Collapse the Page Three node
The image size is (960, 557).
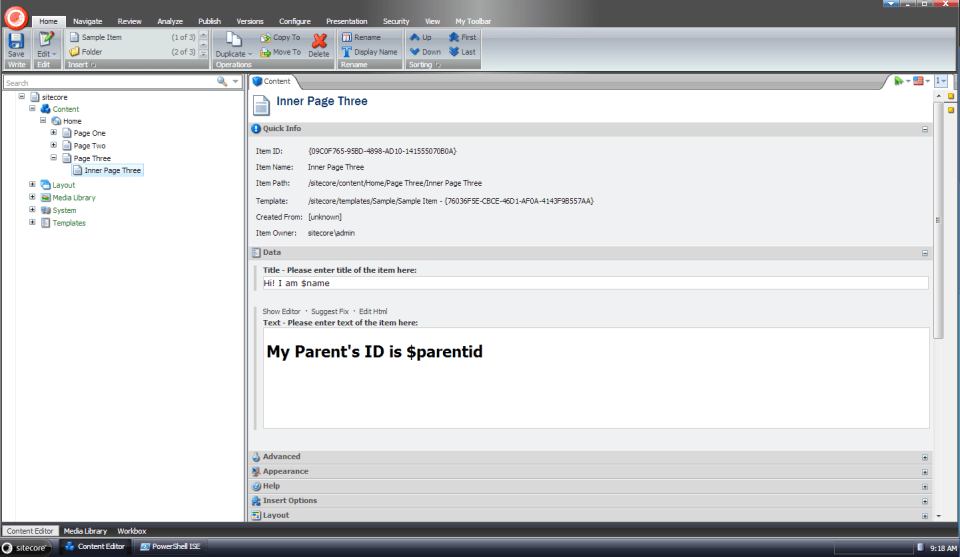54,157
